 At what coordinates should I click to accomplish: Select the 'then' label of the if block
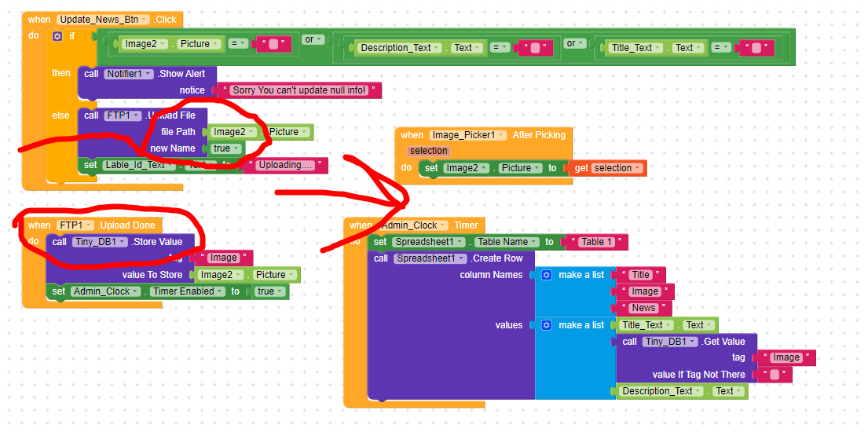pyautogui.click(x=61, y=73)
